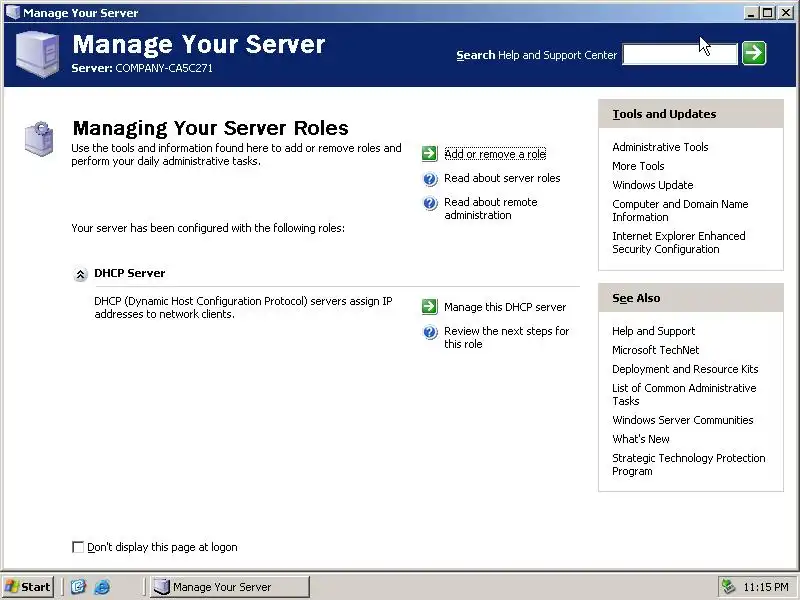The image size is (800, 600).
Task: Click the Search Help and Support input box
Action: (680, 54)
